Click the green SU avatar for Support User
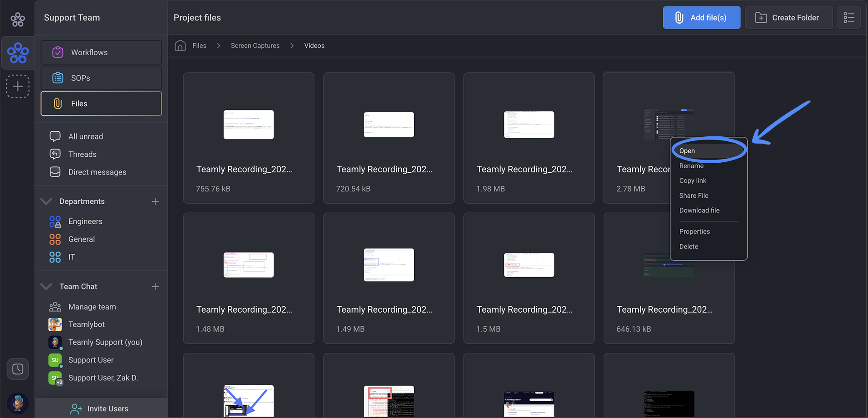Screen dimensions: 868x418 click(x=55, y=360)
